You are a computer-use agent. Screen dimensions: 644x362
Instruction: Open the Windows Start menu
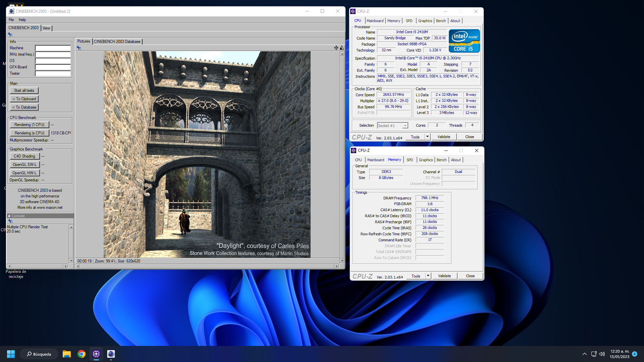tap(11, 354)
